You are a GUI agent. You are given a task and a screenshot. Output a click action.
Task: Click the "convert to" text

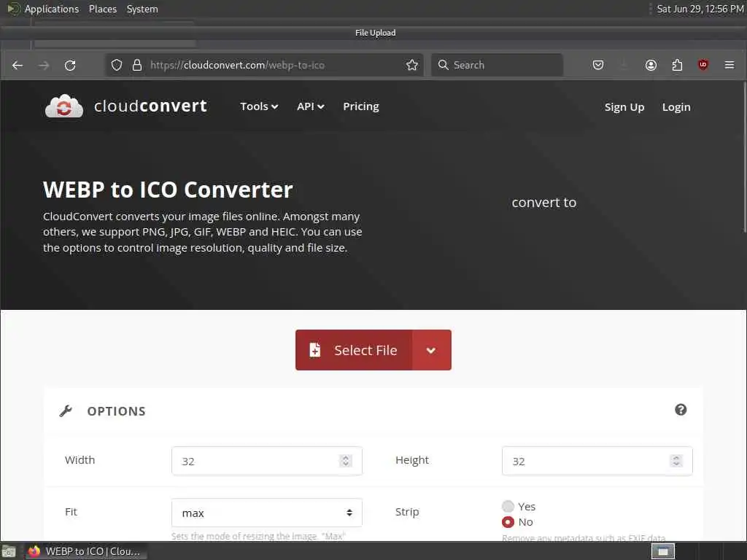[544, 203]
